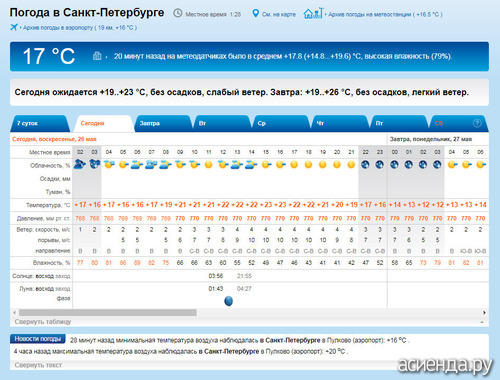The height and width of the screenshot is (380, 500).
Task: Select the 'Сегодня' tab
Action: (104, 123)
